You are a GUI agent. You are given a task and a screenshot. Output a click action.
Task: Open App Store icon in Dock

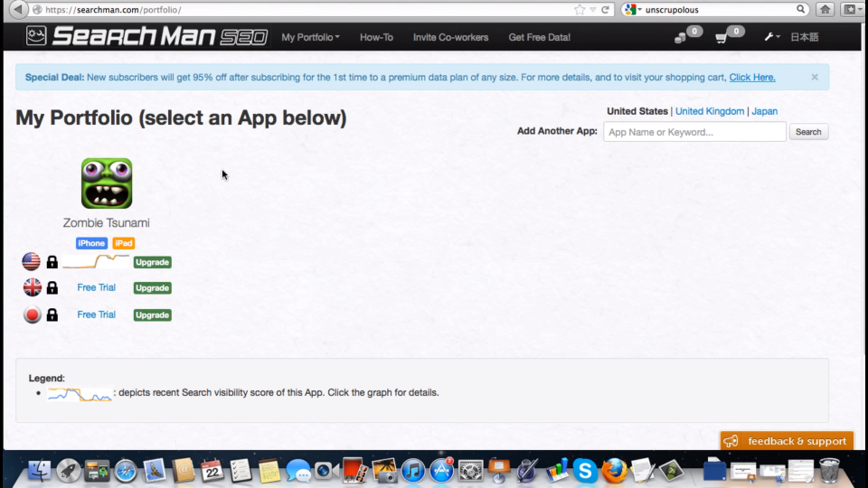[442, 471]
